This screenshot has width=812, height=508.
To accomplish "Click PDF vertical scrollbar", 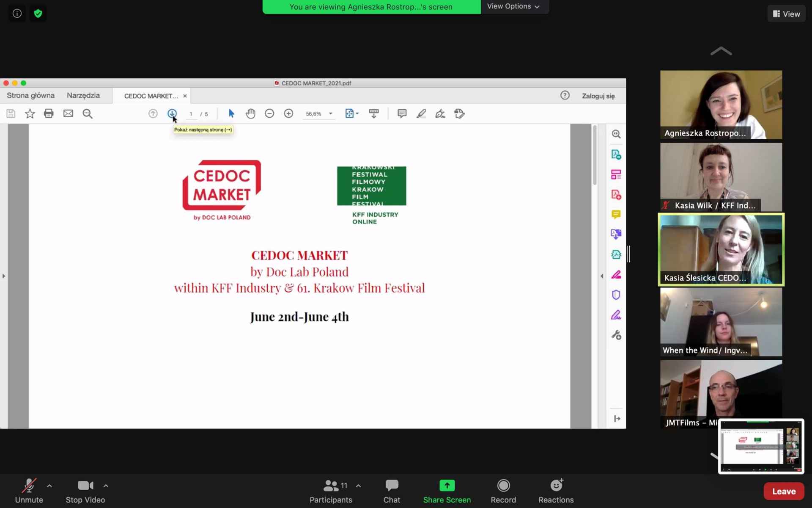I will (x=595, y=155).
